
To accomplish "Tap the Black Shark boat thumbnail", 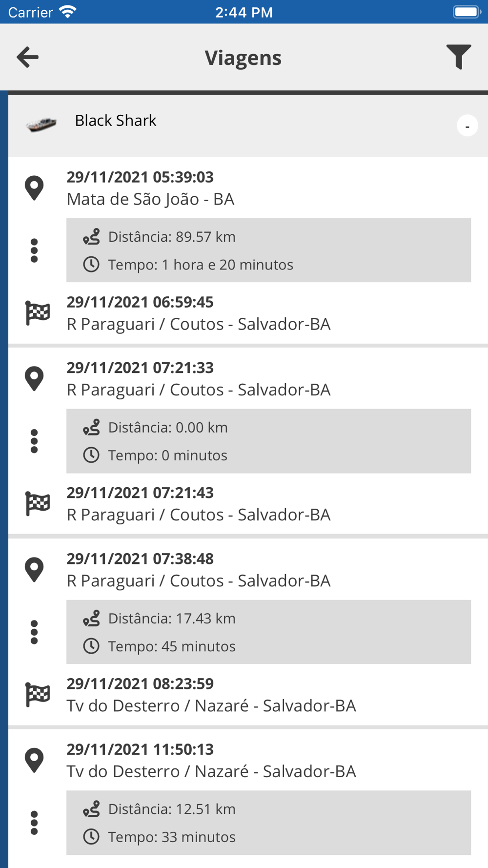I will coord(41,124).
